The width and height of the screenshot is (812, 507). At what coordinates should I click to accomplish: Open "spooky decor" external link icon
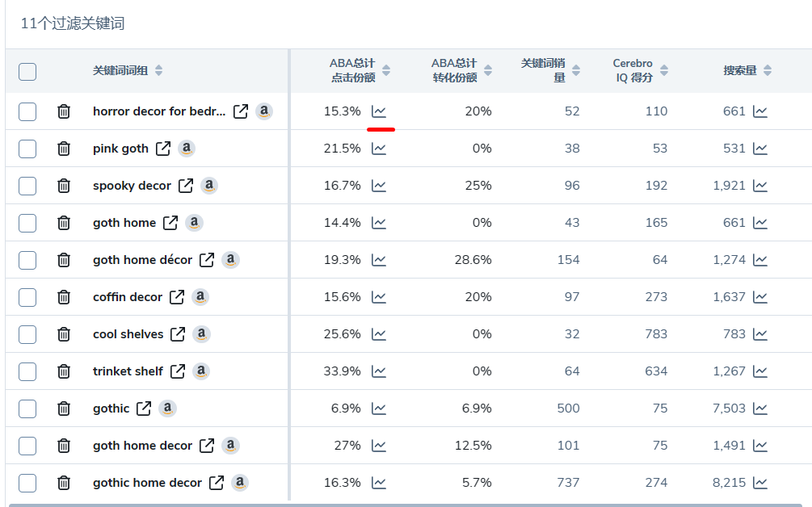tap(186, 186)
